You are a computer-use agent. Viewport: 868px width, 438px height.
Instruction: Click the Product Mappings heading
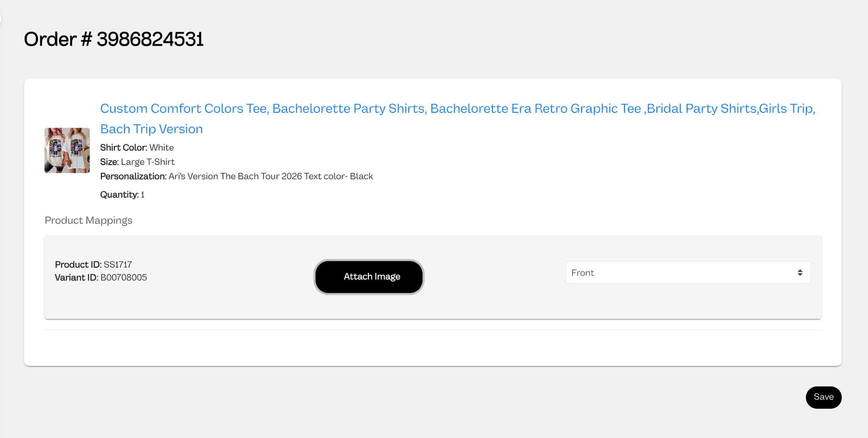point(89,220)
